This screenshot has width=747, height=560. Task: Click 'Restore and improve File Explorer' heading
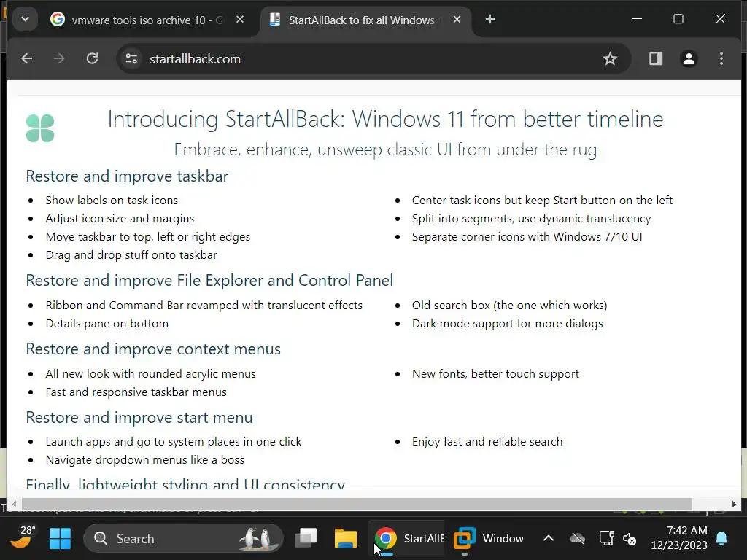(209, 281)
